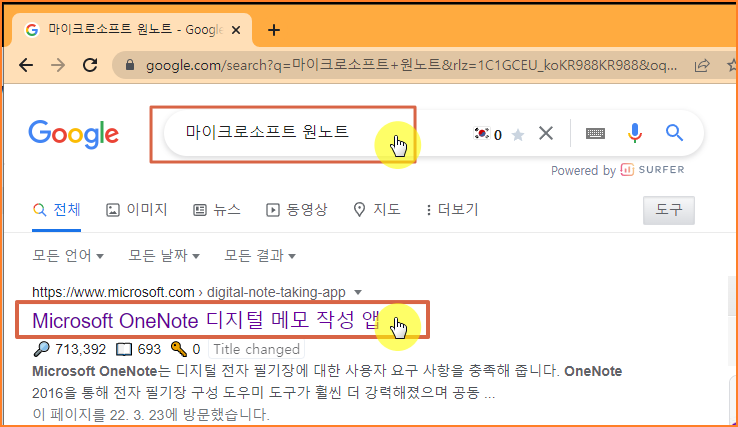Viewport: 738px width, 427px height.
Task: Click the blue magnifier search icon
Action: point(674,133)
